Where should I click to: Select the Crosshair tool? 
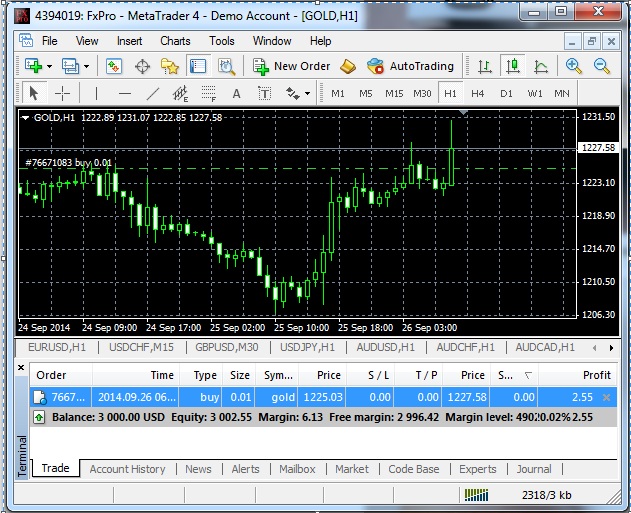click(x=62, y=93)
